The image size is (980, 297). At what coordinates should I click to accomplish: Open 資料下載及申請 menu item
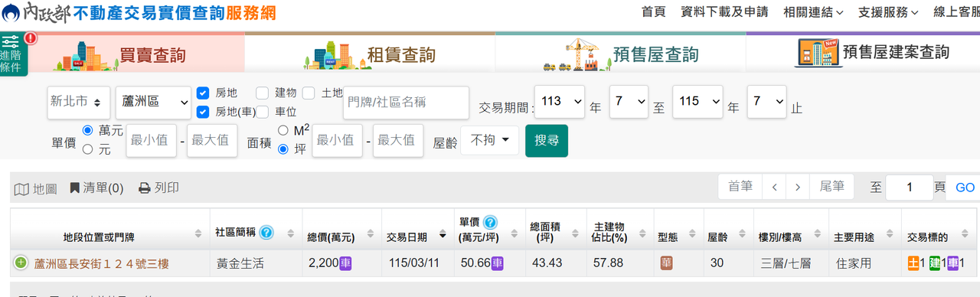724,12
